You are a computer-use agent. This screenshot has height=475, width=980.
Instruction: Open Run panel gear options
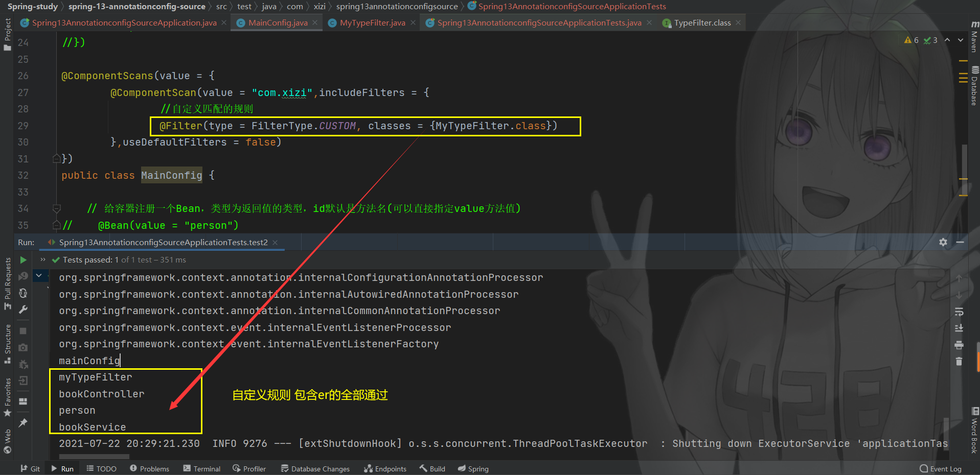[943, 242]
